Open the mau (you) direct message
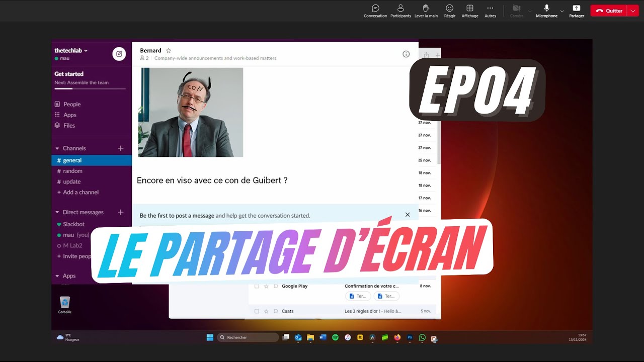The height and width of the screenshot is (362, 644). click(73, 235)
